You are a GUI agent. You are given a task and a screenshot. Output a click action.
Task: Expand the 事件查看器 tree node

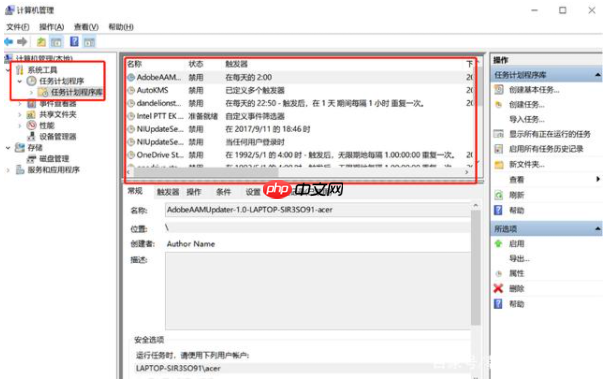click(20, 104)
